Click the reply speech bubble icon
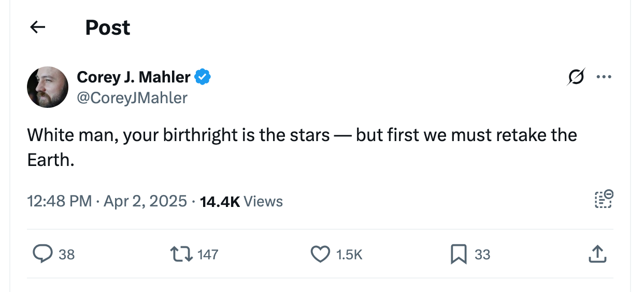The height and width of the screenshot is (292, 644). pyautogui.click(x=42, y=254)
